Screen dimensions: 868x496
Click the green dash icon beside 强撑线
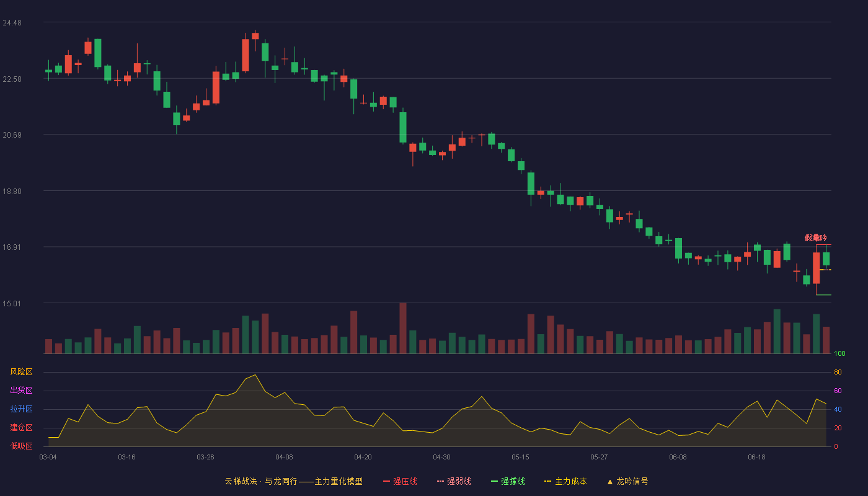494,481
